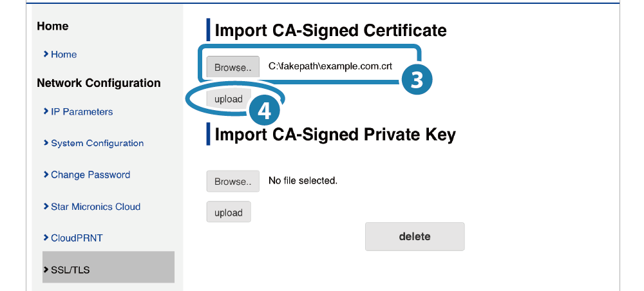Click the chevron beside CloudPRNT
Image resolution: width=644 pixels, height=291 pixels.
[46, 238]
